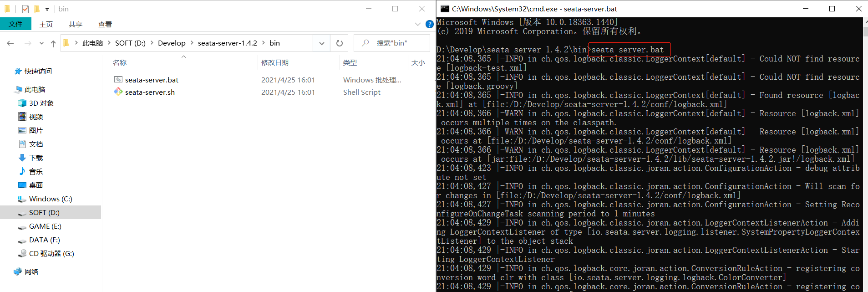Open the cmd.exe window system menu icon

tap(445, 9)
